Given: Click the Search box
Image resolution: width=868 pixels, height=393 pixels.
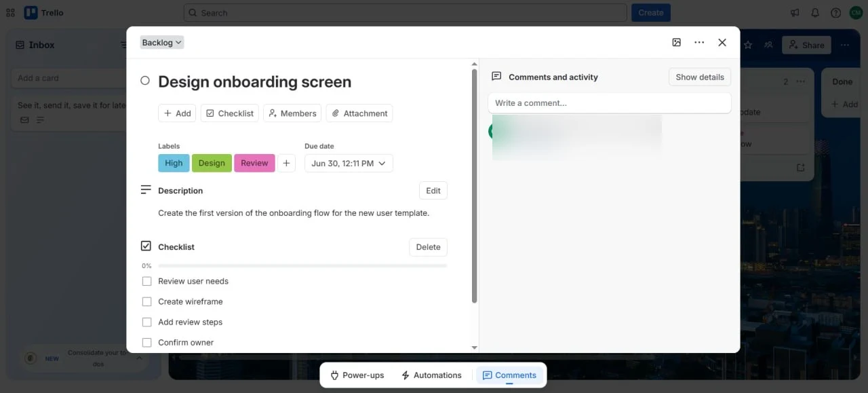Looking at the screenshot, I should click(x=405, y=13).
